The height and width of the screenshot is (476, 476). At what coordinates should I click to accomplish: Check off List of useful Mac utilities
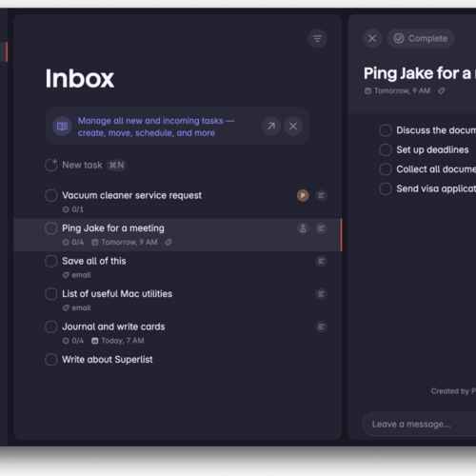click(x=51, y=294)
